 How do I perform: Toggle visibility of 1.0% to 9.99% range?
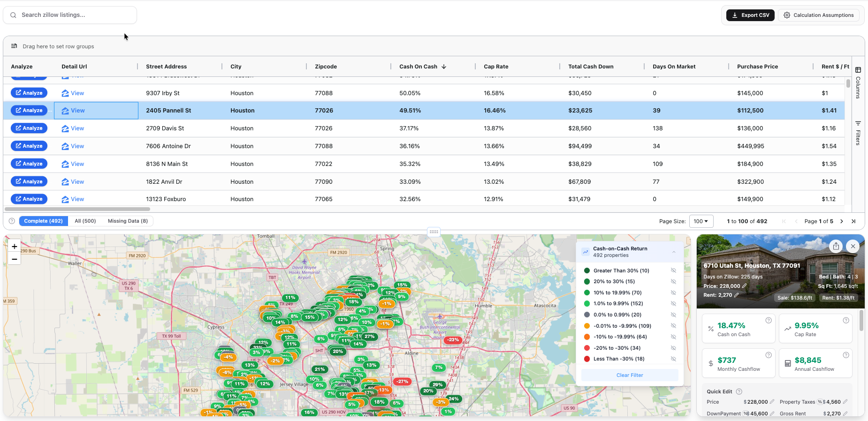click(673, 304)
